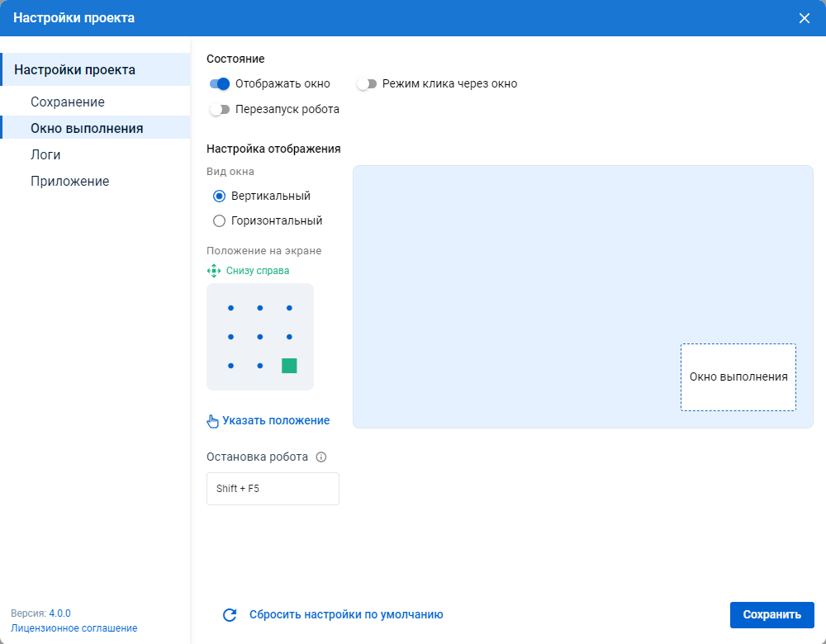Toggle the Отображать окно switch
Viewport: 826px width, 644px height.
(x=220, y=83)
